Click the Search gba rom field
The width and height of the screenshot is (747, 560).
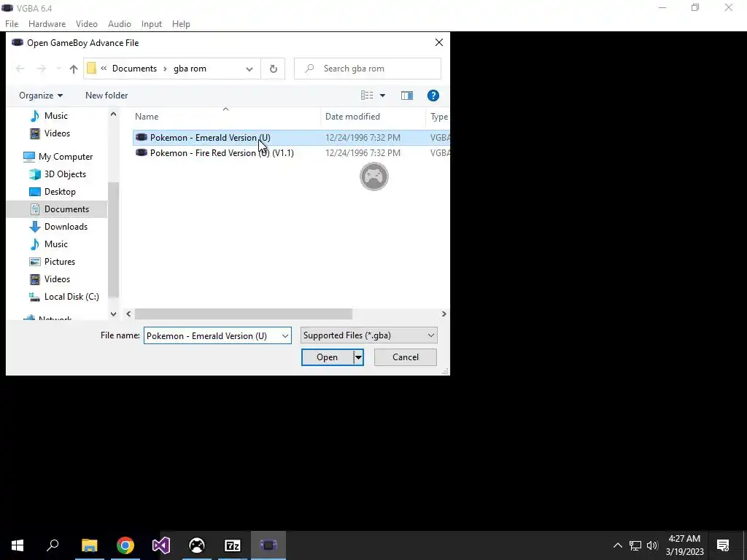click(x=368, y=69)
